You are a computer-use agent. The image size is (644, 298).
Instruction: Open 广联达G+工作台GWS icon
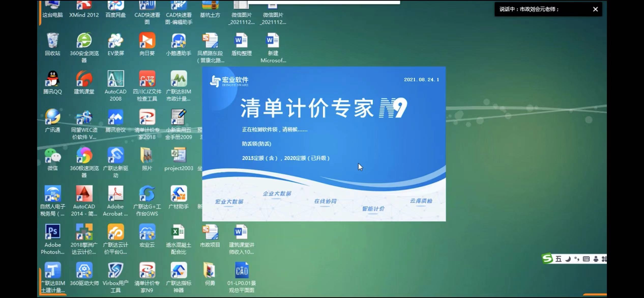147,201
